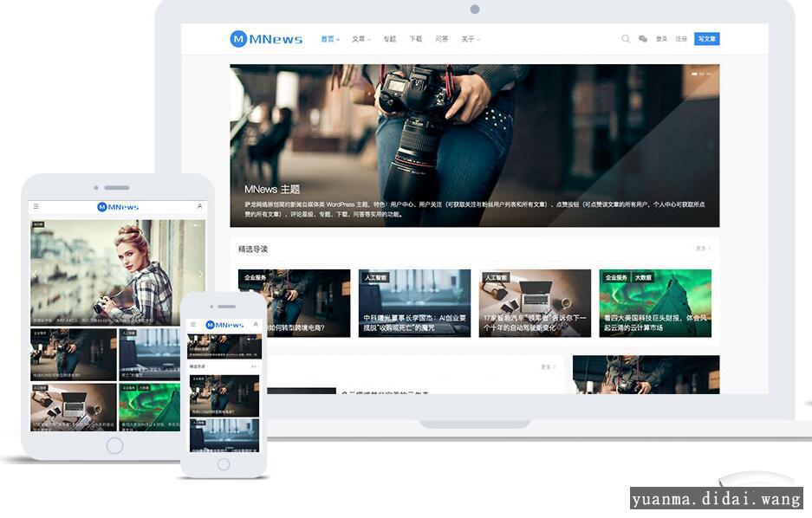
Task: Open the hamburger menu on the phone
Action: click(192, 325)
